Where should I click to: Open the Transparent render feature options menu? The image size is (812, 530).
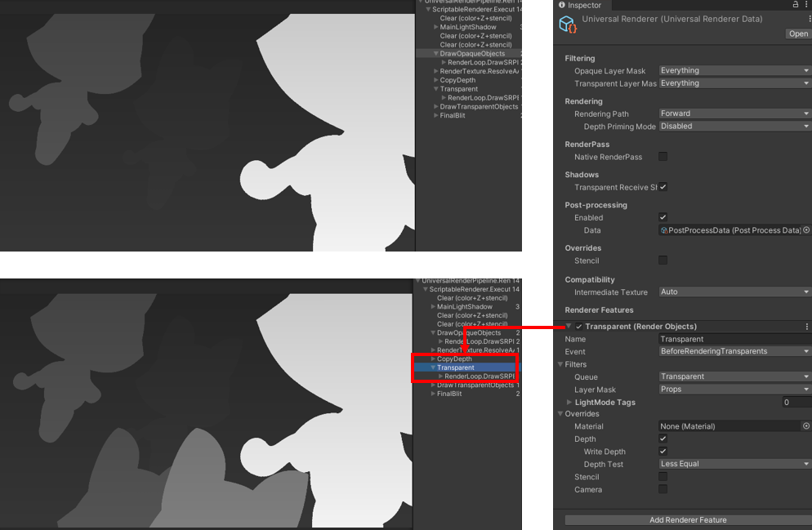[x=807, y=327]
